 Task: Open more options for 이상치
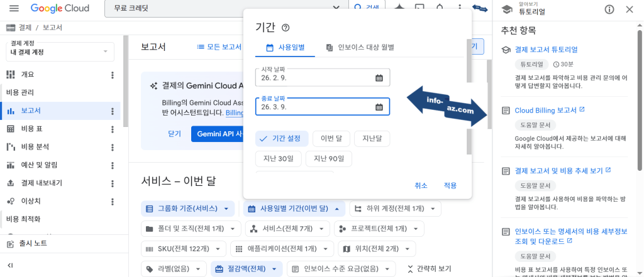113,202
